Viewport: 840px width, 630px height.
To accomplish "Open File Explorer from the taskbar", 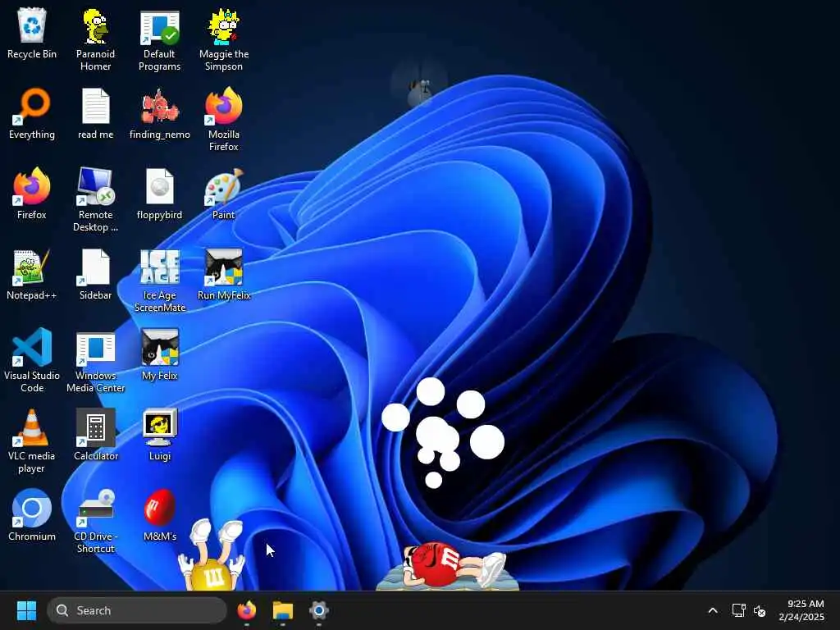I will click(x=283, y=610).
